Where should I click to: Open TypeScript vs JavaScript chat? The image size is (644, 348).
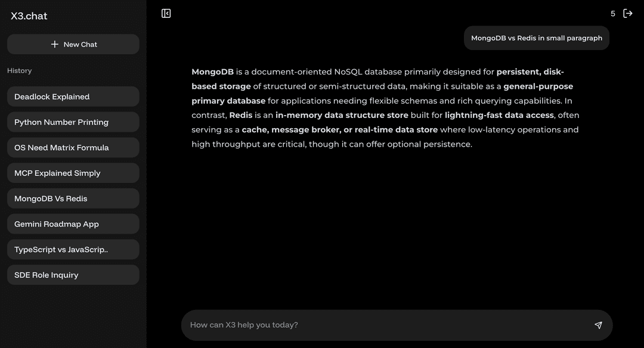tap(73, 250)
